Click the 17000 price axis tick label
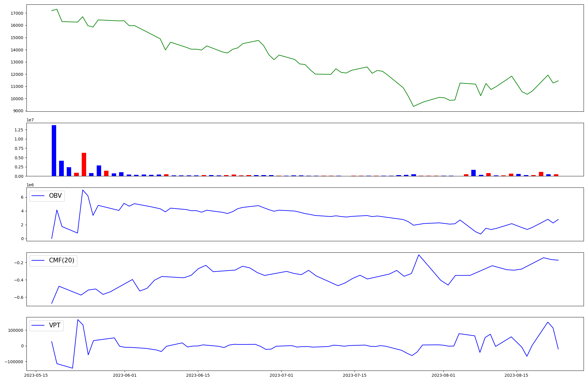The image size is (588, 382). (x=17, y=13)
